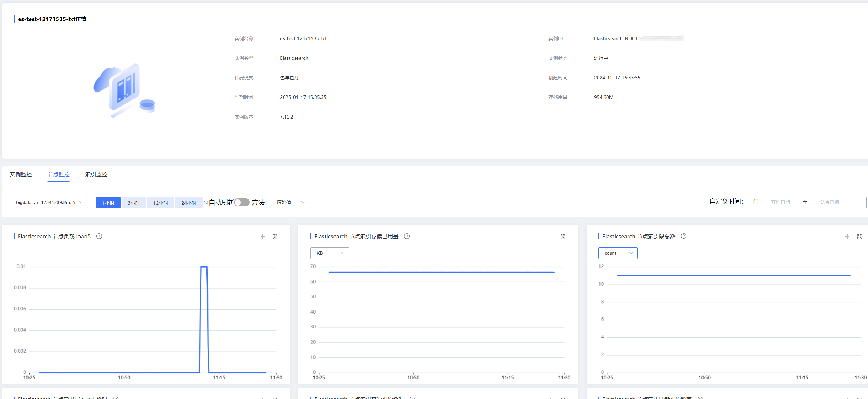Click the 结束日期 end date field
The width and height of the screenshot is (868, 399).
(829, 202)
